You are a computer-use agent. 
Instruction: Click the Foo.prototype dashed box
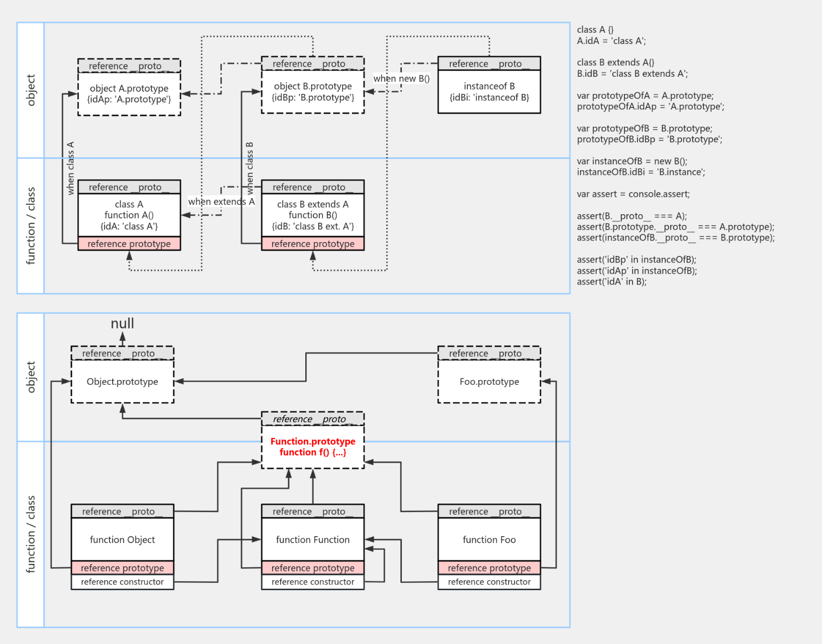pos(489,382)
